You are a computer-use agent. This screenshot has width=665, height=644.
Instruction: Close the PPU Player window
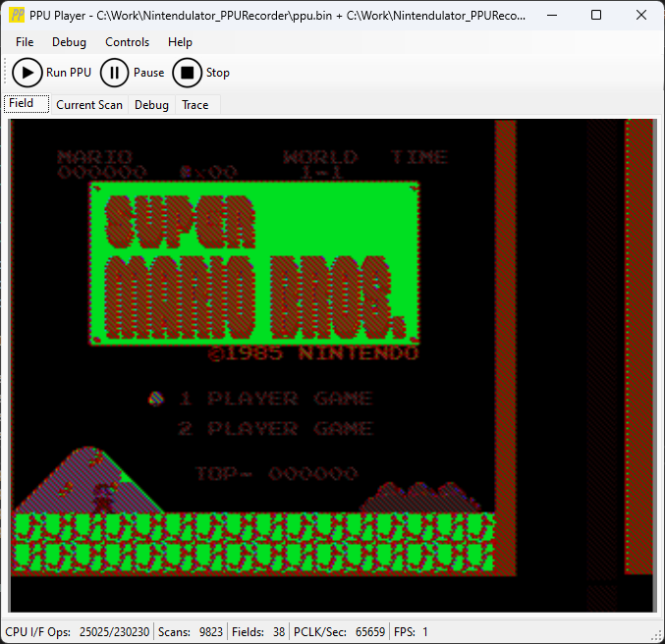(x=640, y=16)
